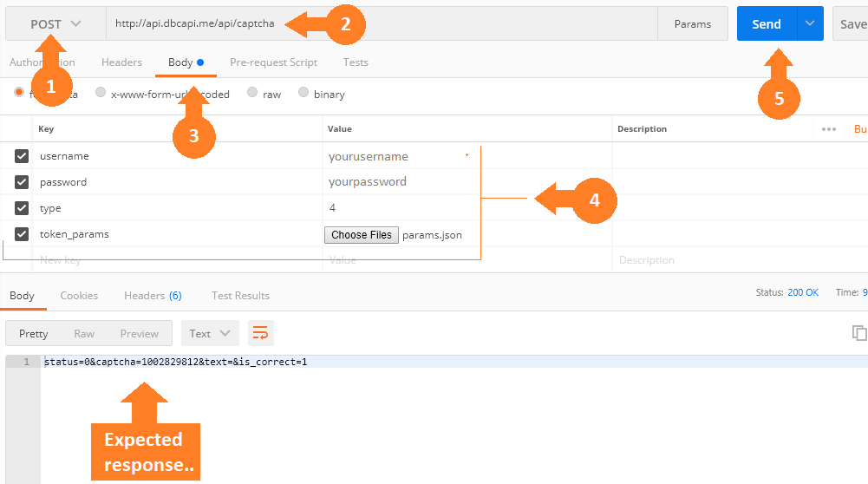The width and height of the screenshot is (868, 484).
Task: Click the copy response icon
Action: [x=858, y=333]
